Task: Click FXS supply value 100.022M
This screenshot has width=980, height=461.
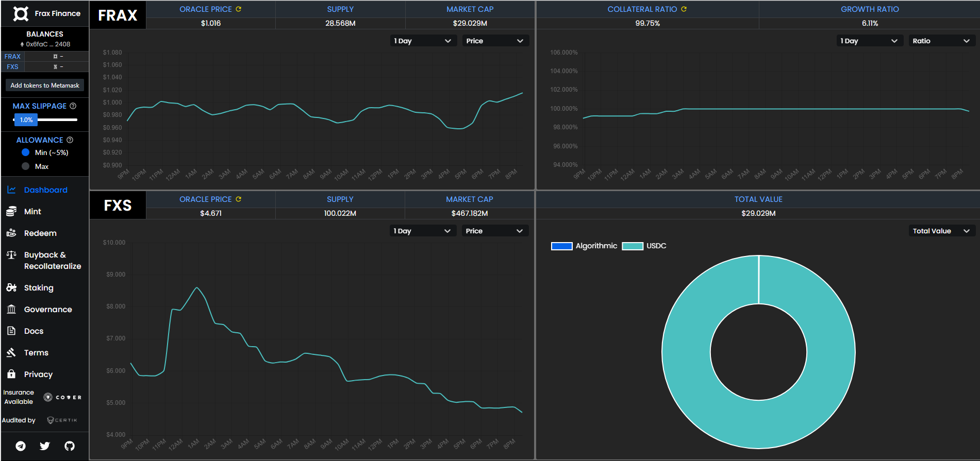Action: point(340,213)
